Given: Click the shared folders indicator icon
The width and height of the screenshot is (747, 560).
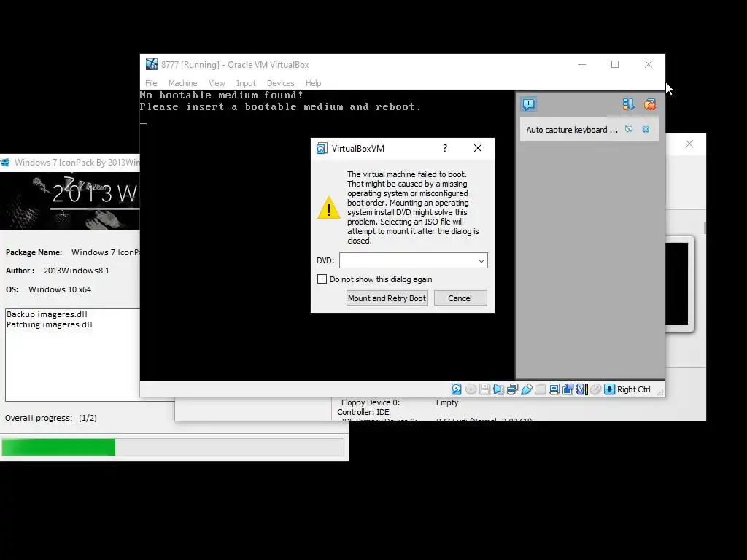Looking at the screenshot, I should coord(541,389).
